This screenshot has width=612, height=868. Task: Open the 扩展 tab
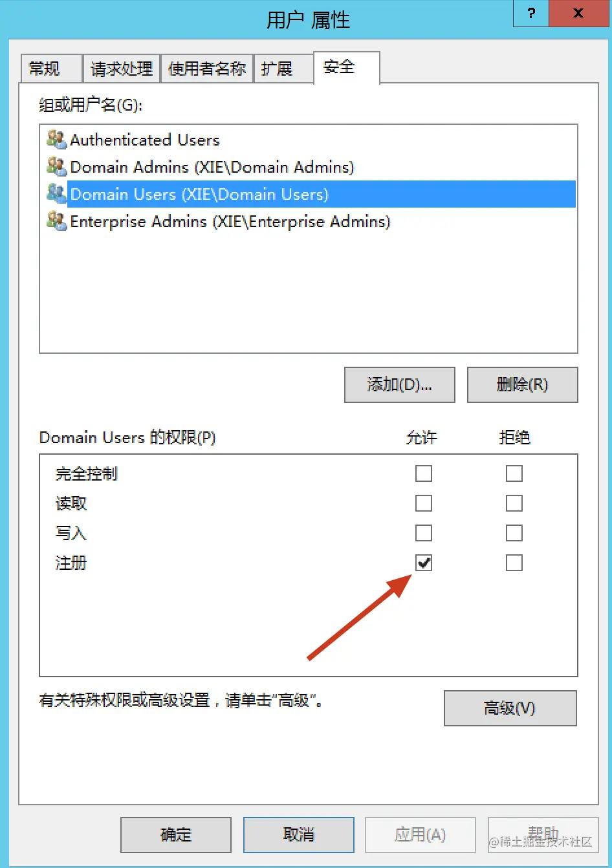[x=283, y=69]
